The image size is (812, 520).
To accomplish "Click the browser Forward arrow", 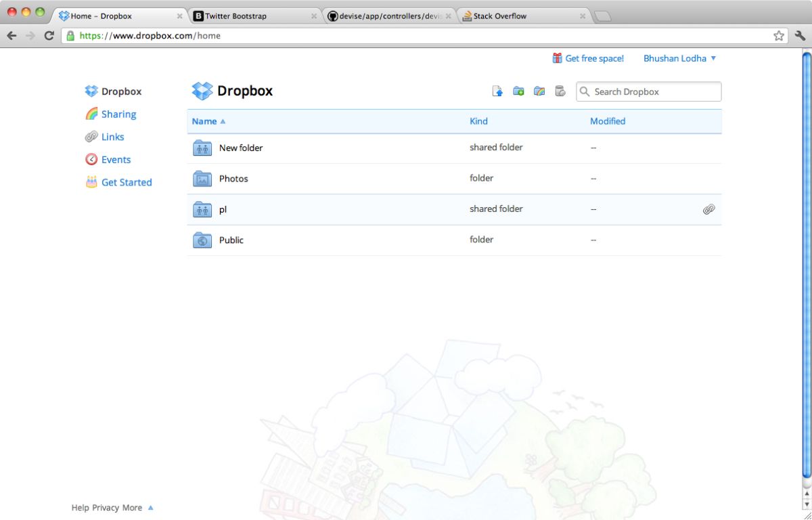I will pos(30,35).
